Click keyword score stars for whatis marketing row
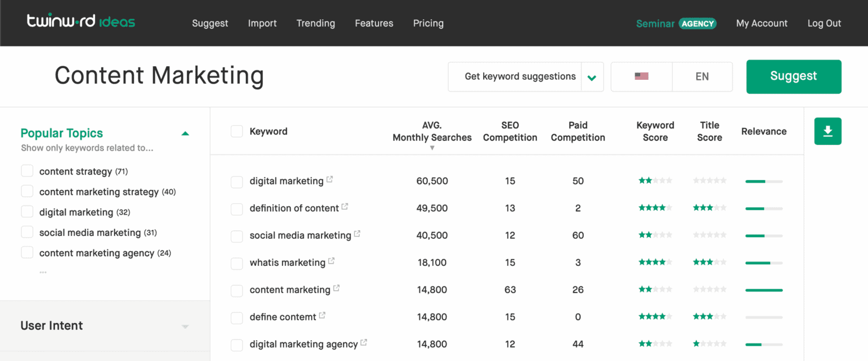This screenshot has height=361, width=868. click(x=655, y=263)
